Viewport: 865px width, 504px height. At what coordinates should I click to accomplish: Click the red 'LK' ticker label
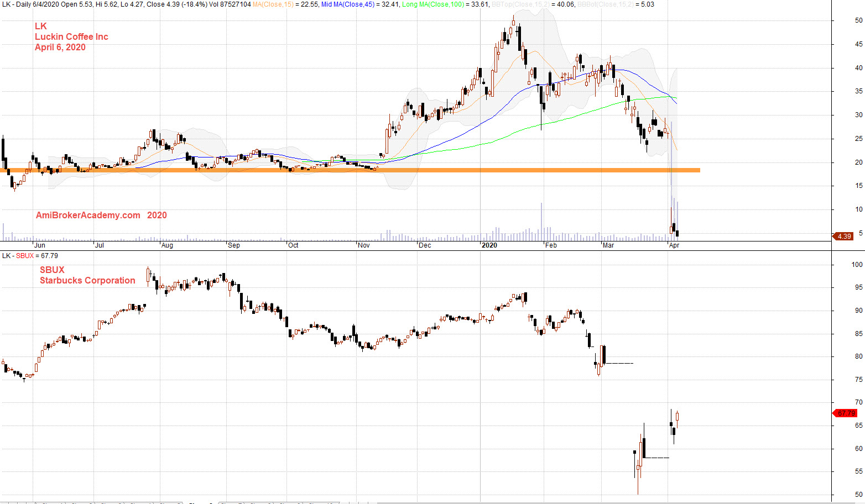(x=41, y=26)
